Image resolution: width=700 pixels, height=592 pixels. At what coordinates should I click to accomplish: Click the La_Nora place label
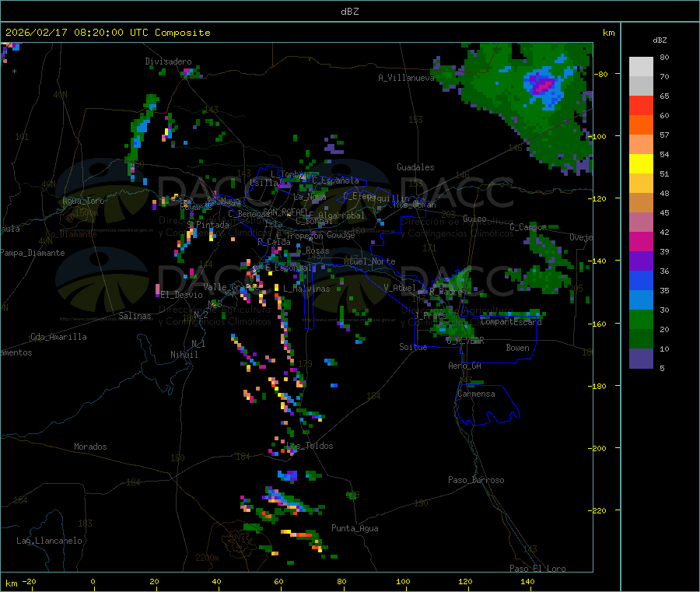pos(310,197)
